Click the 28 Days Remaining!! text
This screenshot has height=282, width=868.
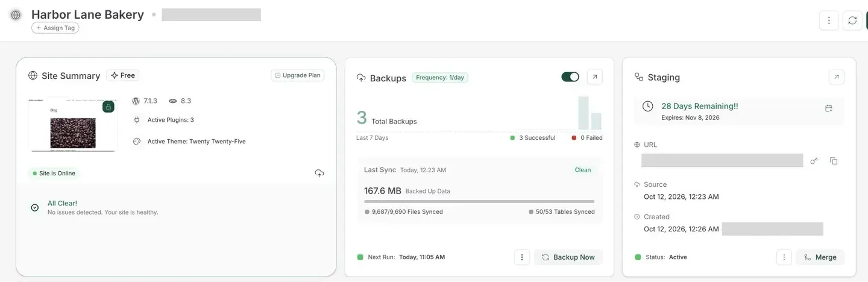coord(700,106)
